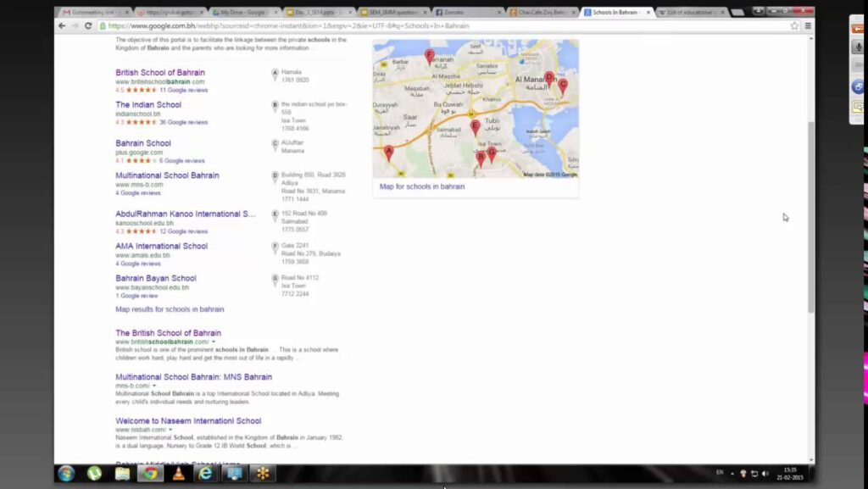The image size is (868, 489).
Task: Open File Explorer from the taskbar
Action: pos(122,474)
